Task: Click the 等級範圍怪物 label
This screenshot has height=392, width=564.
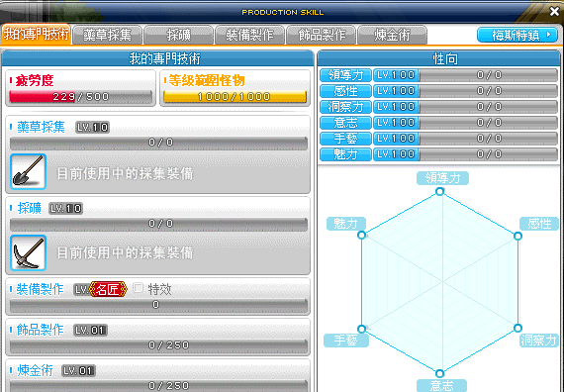Action: [x=207, y=80]
